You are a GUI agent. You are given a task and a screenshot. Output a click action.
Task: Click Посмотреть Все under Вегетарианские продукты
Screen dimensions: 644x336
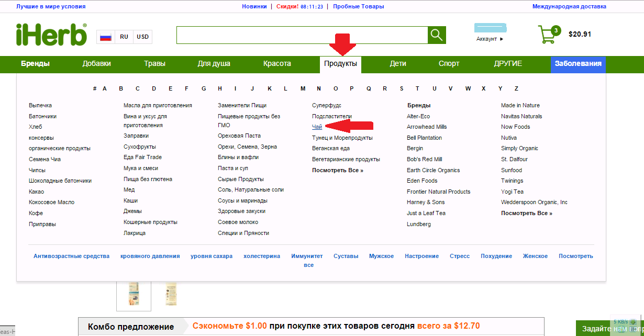338,170
